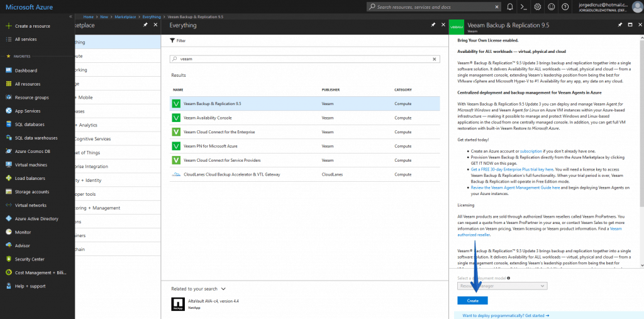
Task: Select the Cognitive Services marketplace category
Action: (118, 139)
